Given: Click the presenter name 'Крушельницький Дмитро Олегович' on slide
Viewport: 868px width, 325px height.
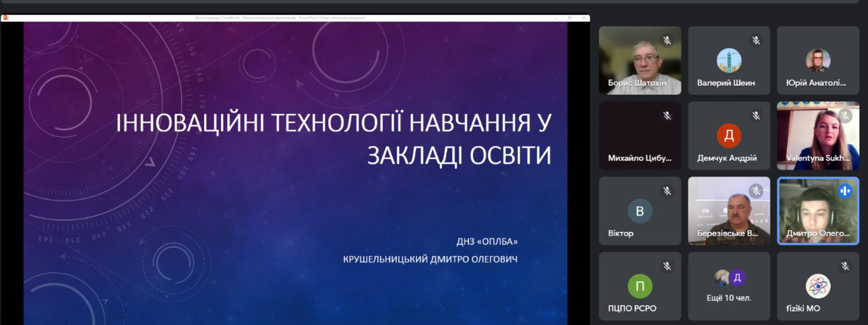Looking at the screenshot, I should (x=430, y=259).
